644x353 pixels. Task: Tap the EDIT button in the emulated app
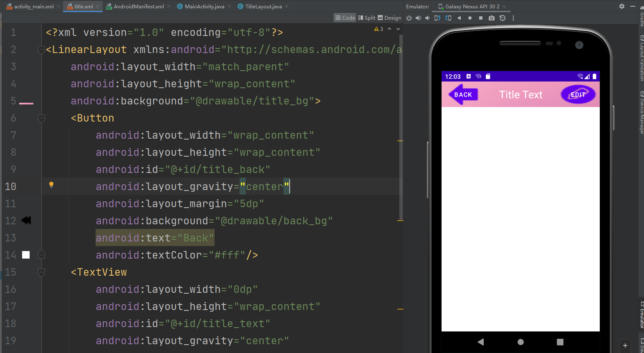pos(578,94)
